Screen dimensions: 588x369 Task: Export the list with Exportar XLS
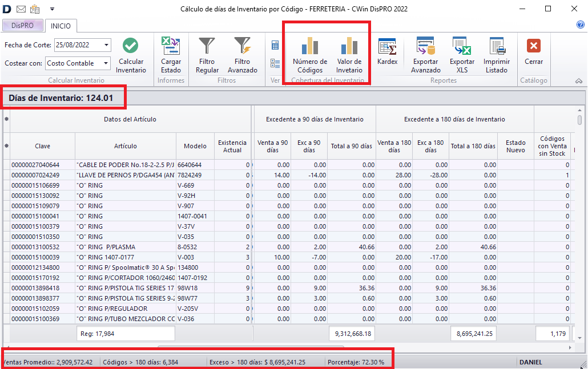462,55
